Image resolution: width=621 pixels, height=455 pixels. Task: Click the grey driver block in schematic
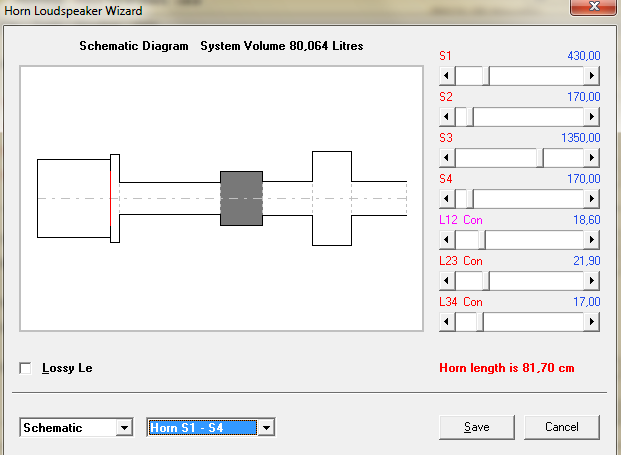[241, 198]
